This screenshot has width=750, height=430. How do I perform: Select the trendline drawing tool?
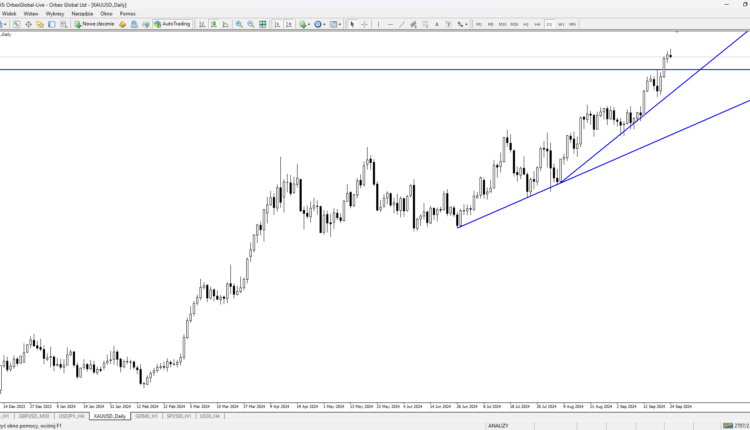402,24
